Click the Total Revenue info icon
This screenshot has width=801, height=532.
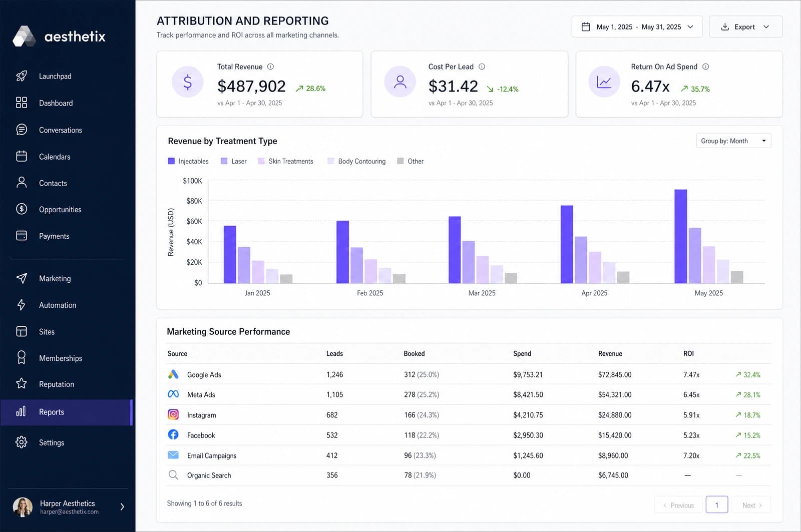coord(270,67)
